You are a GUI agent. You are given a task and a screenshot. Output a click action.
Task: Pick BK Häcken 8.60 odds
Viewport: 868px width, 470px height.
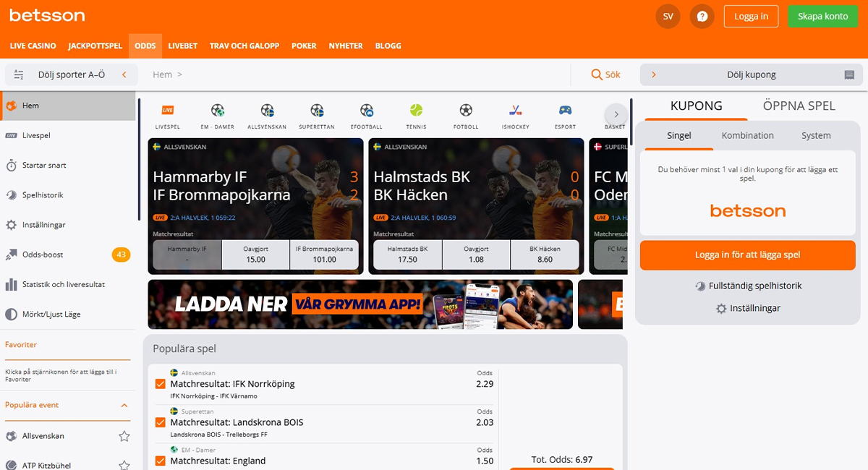pyautogui.click(x=545, y=255)
